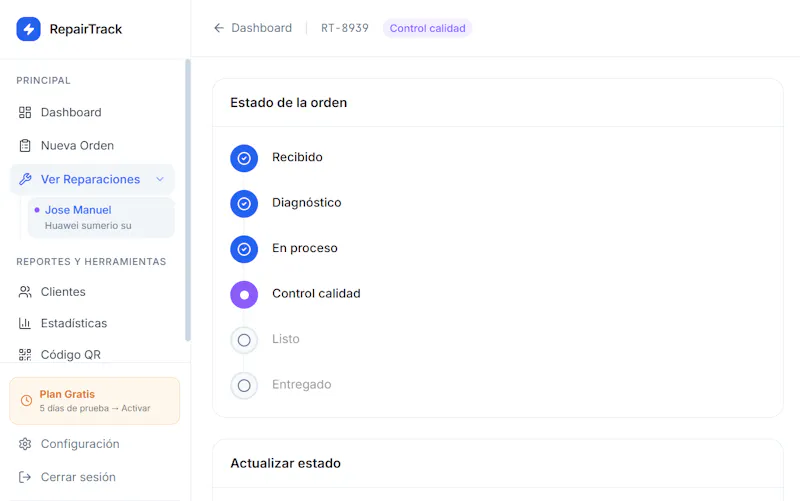Click the Código QR icon

pos(25,355)
